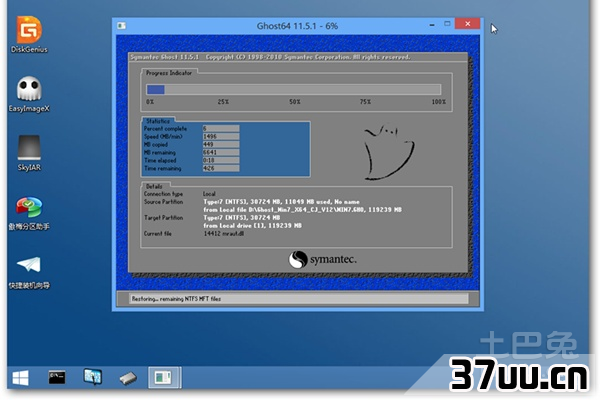This screenshot has width=600, height=400.
Task: Open the SkyIAR desktop shortcut
Action: pos(29,153)
